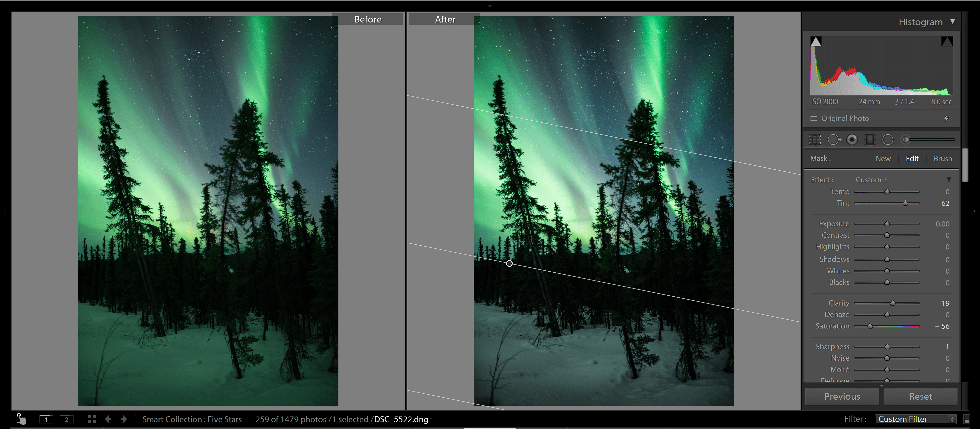This screenshot has width=980, height=429.
Task: Open the Effect Custom dropdown
Action: point(871,180)
